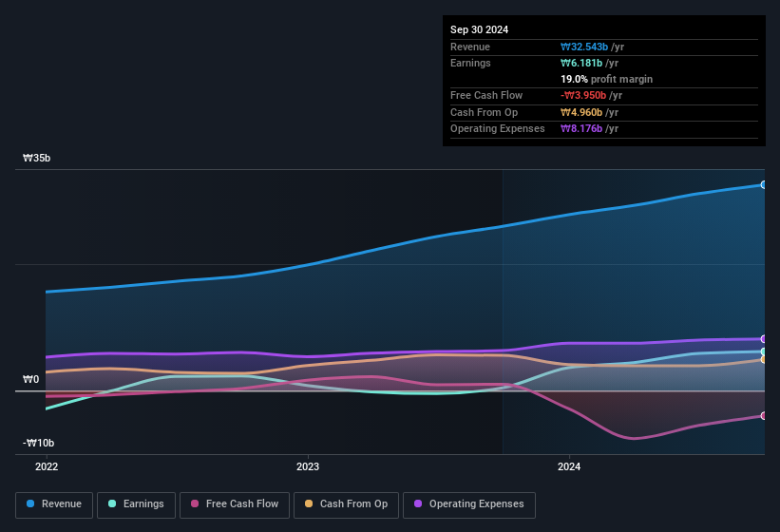
Task: Toggle the Operating Expenses legend button
Action: pos(469,505)
